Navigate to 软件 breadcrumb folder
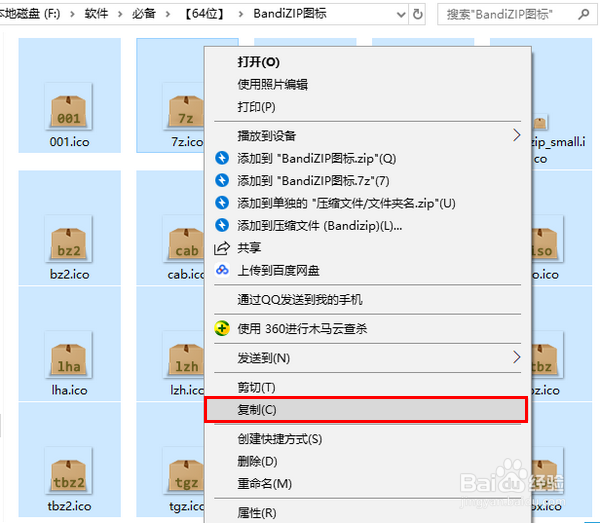This screenshot has height=523, width=600. point(96,14)
